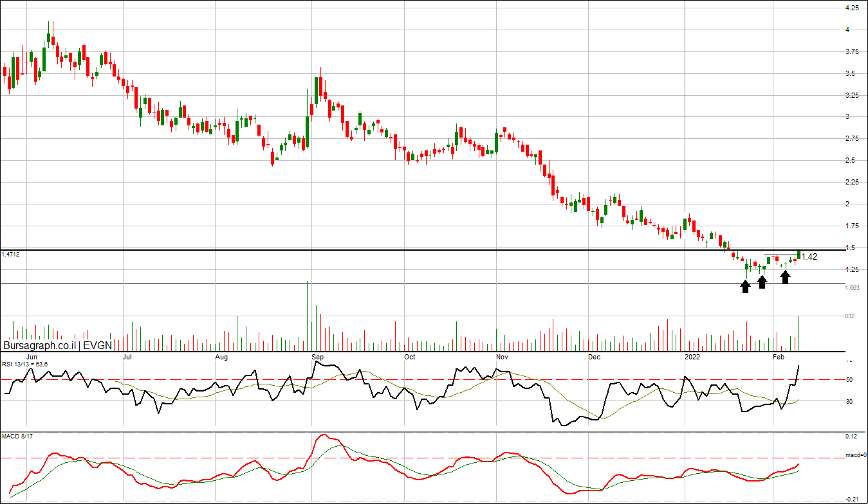
Task: Click the Nov label on time axis
Action: [x=503, y=357]
